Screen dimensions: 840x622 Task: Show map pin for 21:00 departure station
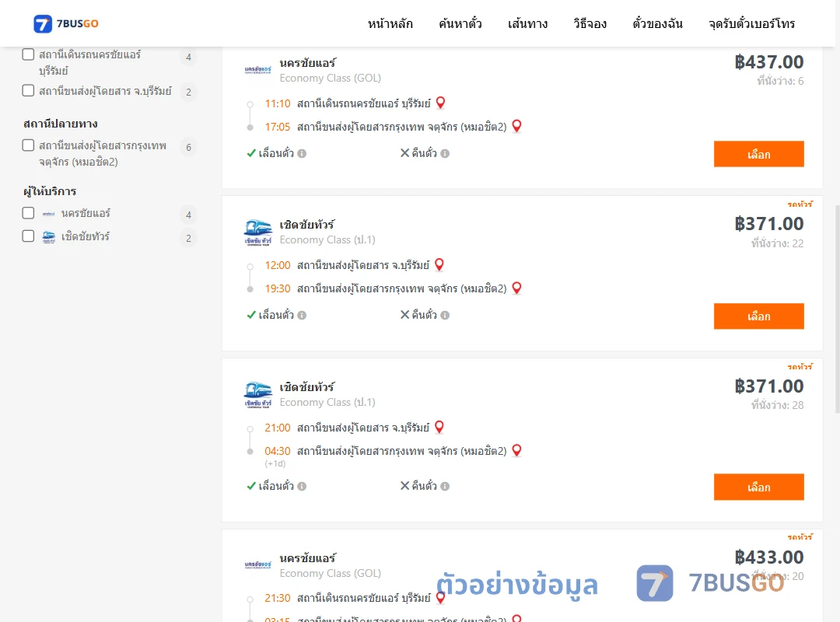pos(439,427)
